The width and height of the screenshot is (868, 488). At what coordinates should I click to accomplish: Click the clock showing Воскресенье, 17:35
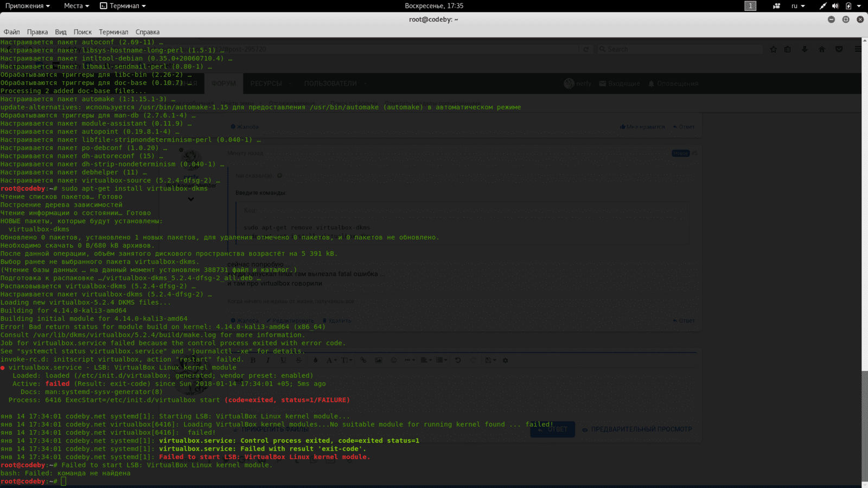tap(433, 6)
